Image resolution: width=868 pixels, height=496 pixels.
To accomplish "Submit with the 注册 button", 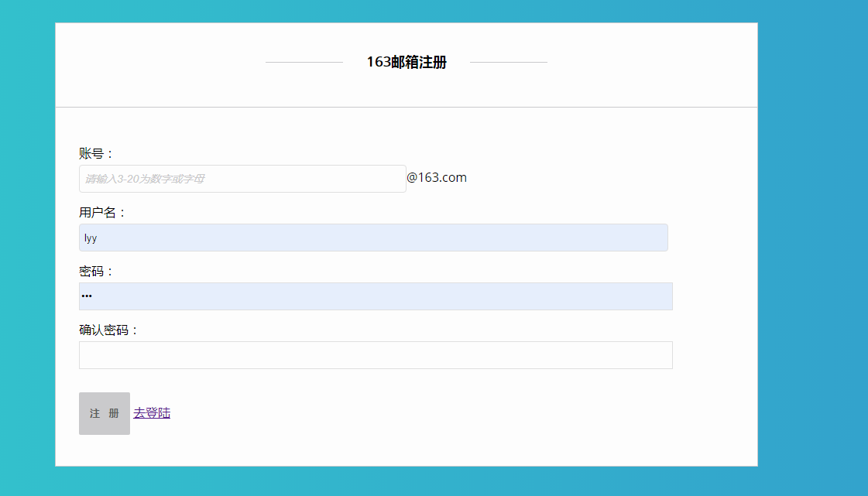I will point(105,414).
